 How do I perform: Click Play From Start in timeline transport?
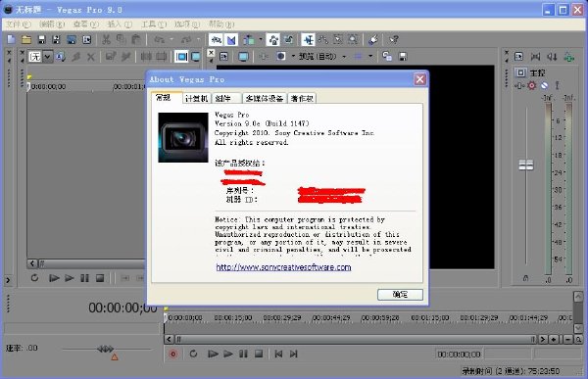click(213, 354)
